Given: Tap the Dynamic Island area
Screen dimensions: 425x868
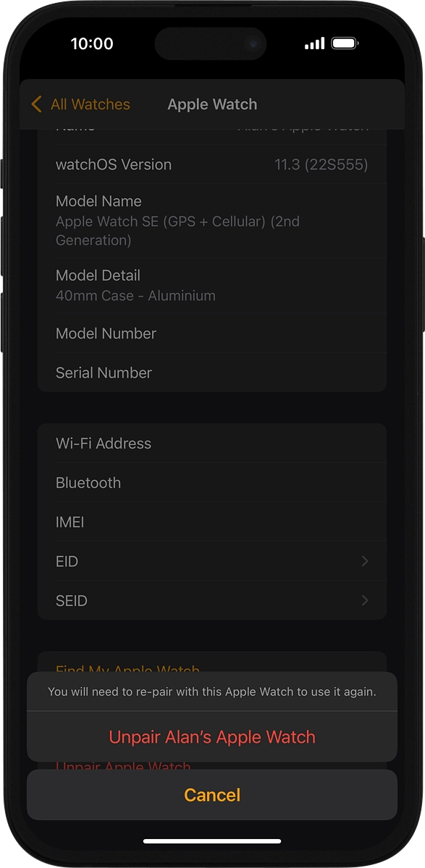Looking at the screenshot, I should click(x=211, y=43).
